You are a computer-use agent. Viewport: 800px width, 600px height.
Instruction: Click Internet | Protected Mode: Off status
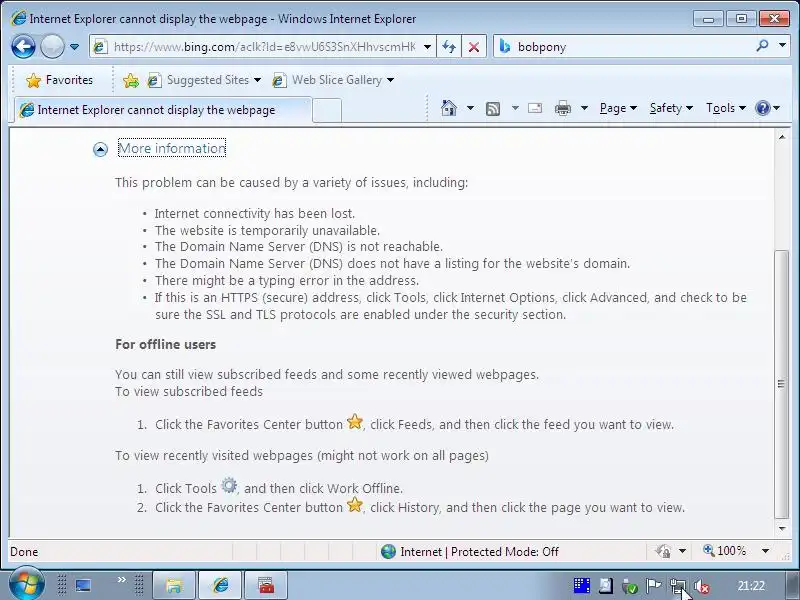pos(479,552)
